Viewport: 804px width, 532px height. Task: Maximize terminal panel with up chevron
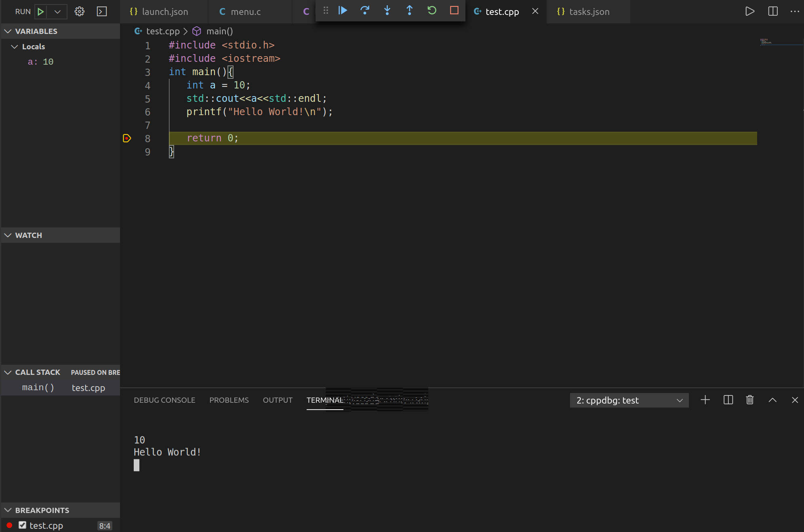[x=772, y=400]
